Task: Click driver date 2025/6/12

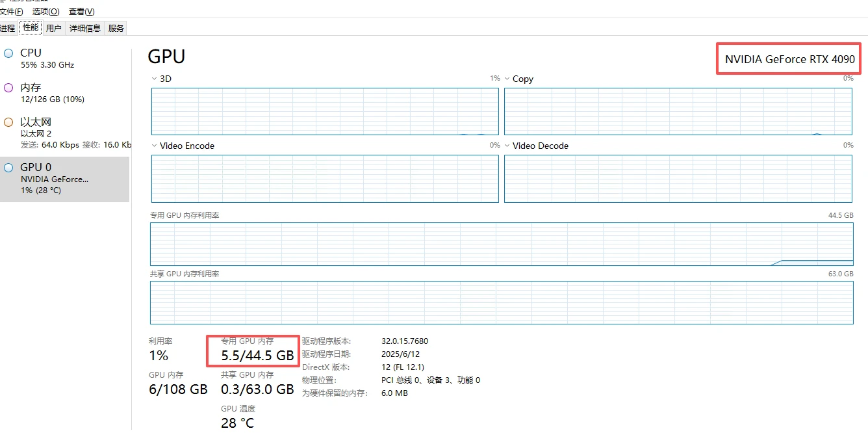Action: [401, 354]
